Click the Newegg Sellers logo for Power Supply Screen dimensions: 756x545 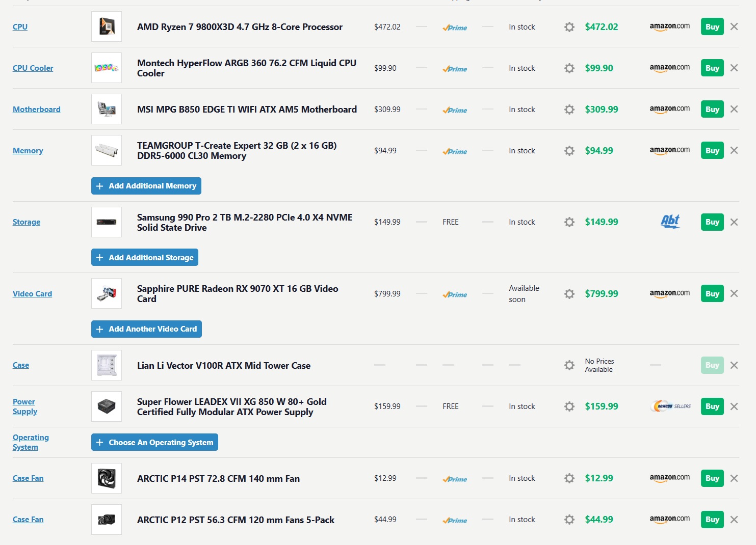(x=671, y=406)
